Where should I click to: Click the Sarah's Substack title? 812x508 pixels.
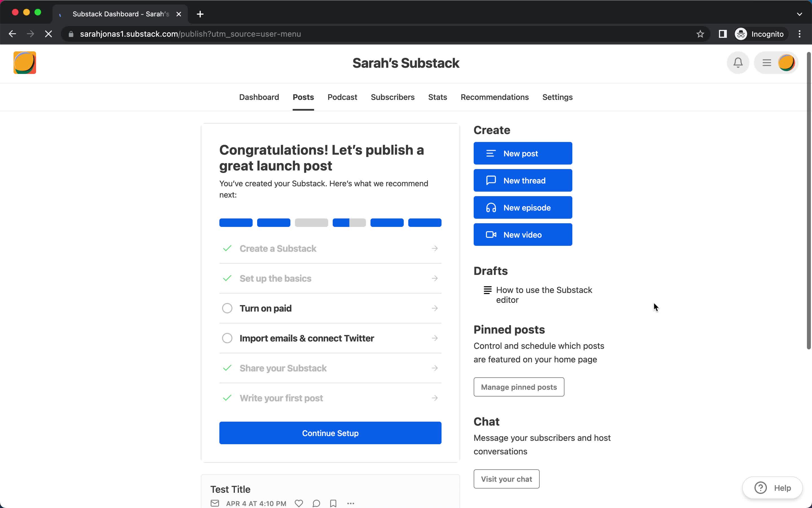tap(406, 63)
